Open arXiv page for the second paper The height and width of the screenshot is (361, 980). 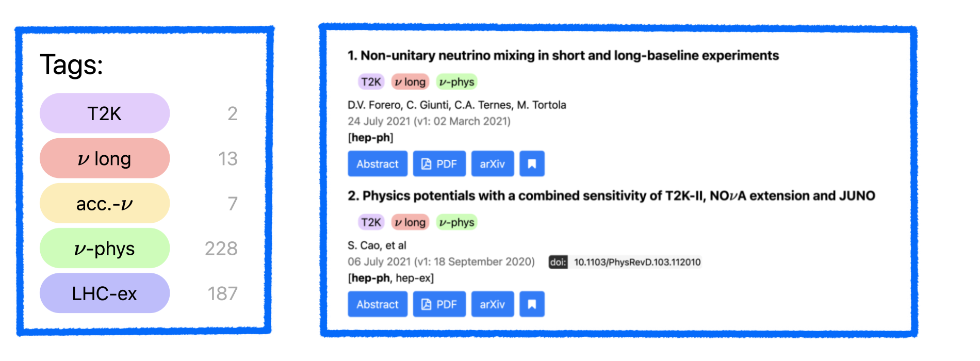[x=493, y=304]
